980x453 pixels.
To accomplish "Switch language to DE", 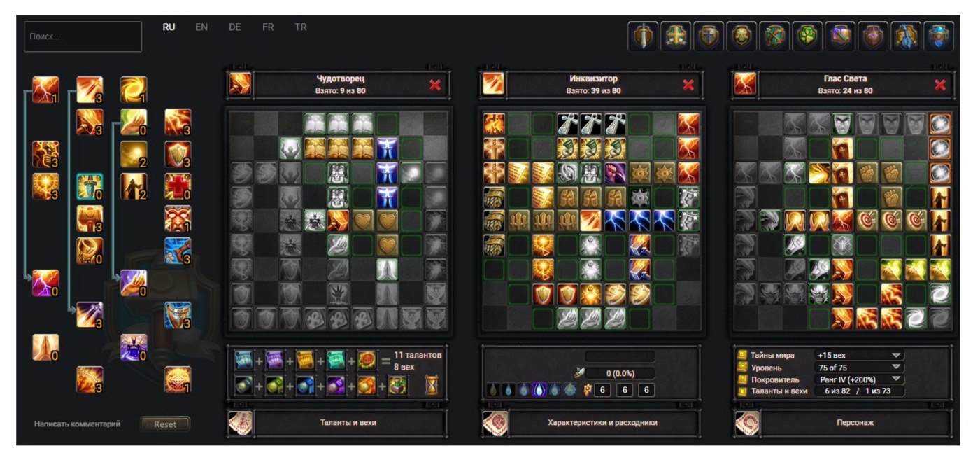I will coord(235,27).
